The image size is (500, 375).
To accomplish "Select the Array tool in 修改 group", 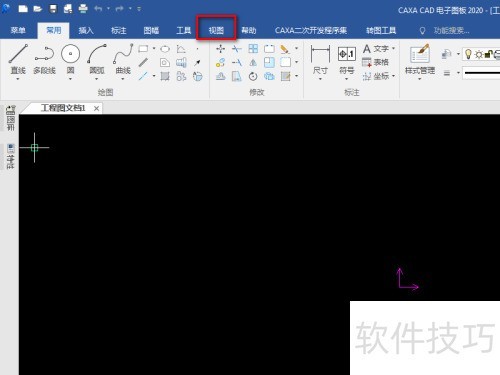I will (x=253, y=49).
